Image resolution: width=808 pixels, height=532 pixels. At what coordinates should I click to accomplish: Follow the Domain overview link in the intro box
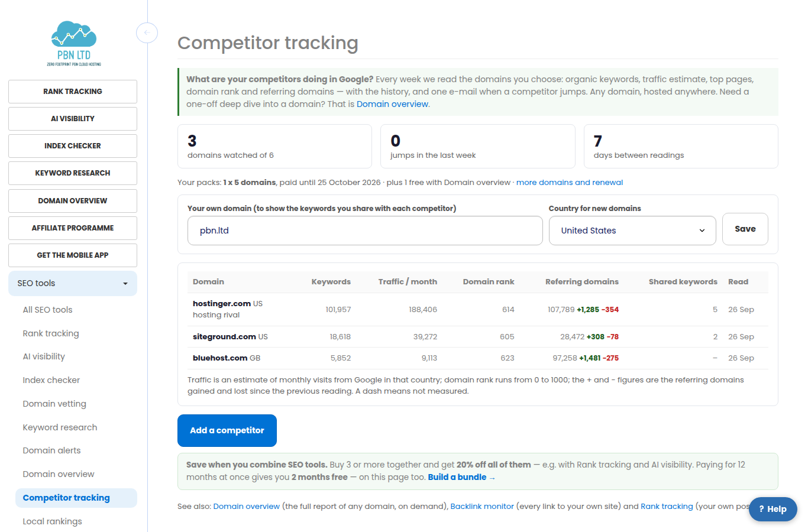(392, 104)
